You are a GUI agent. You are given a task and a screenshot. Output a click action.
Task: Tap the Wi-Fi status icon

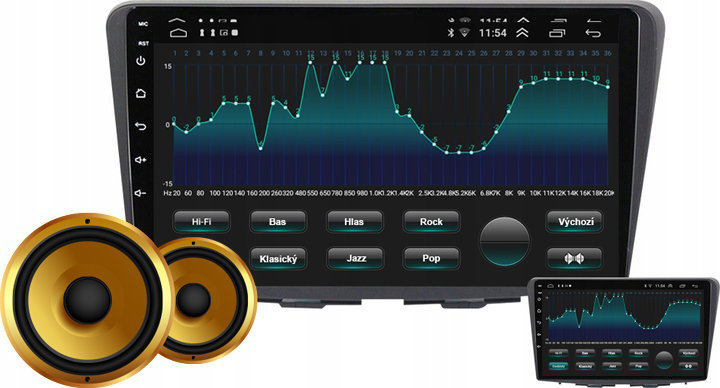tap(465, 33)
